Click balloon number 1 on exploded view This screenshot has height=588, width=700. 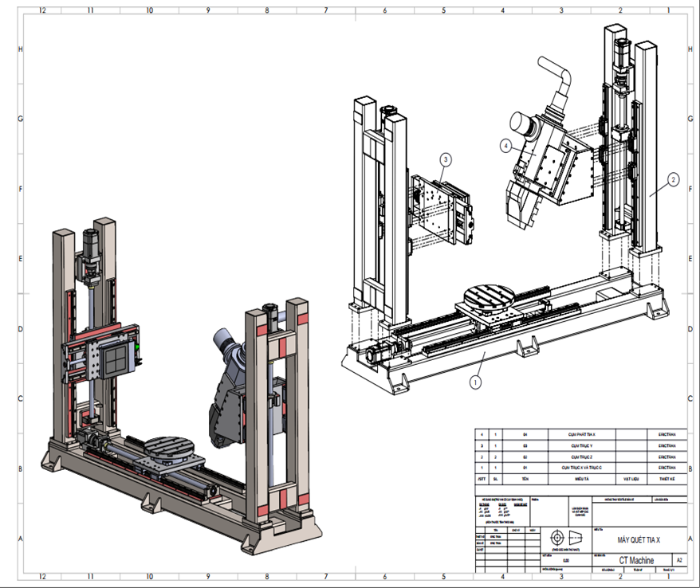(x=476, y=382)
